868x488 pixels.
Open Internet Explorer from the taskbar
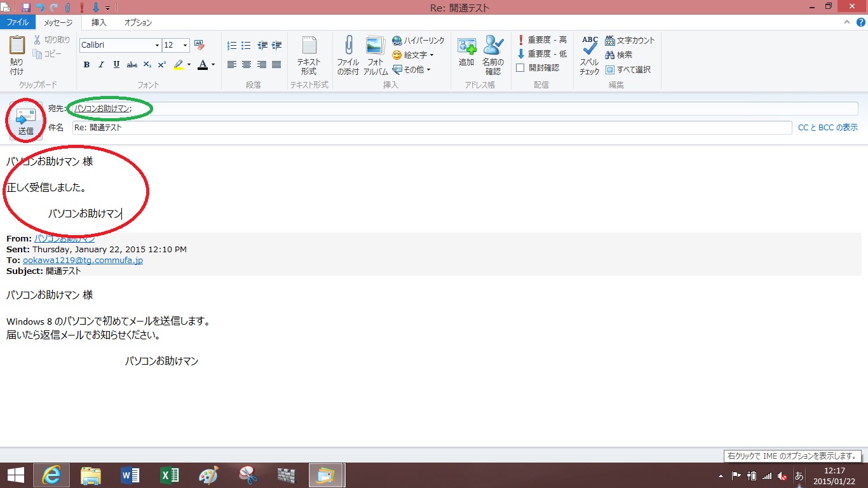(51, 475)
